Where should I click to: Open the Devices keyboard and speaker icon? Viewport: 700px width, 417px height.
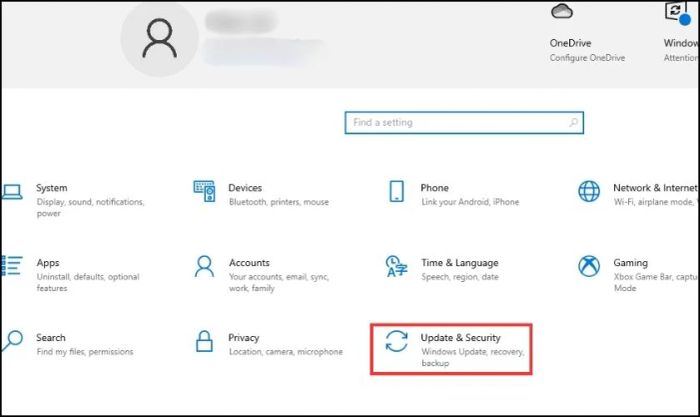pos(204,191)
